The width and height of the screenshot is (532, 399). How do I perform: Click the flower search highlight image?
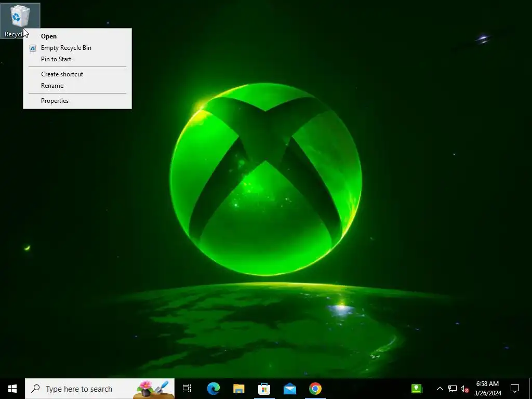(153, 390)
